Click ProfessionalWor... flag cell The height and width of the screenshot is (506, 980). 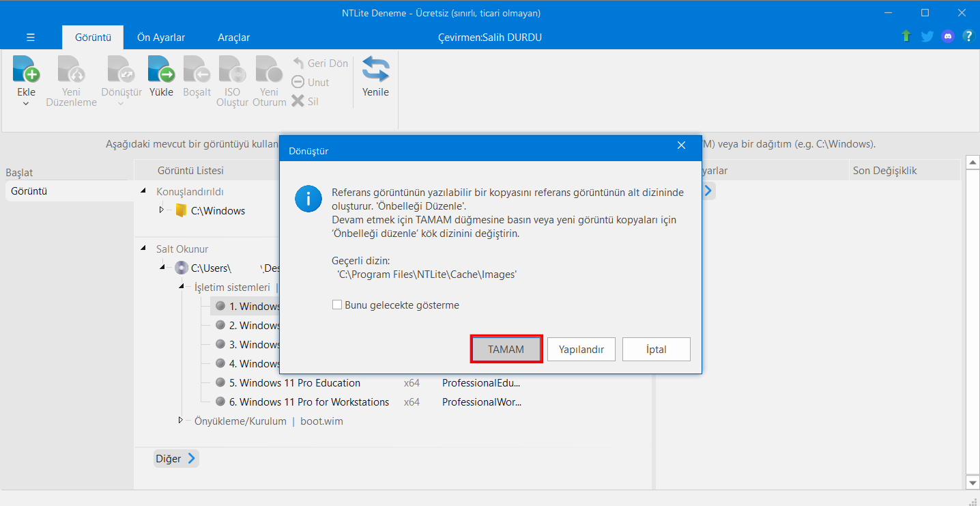482,402
